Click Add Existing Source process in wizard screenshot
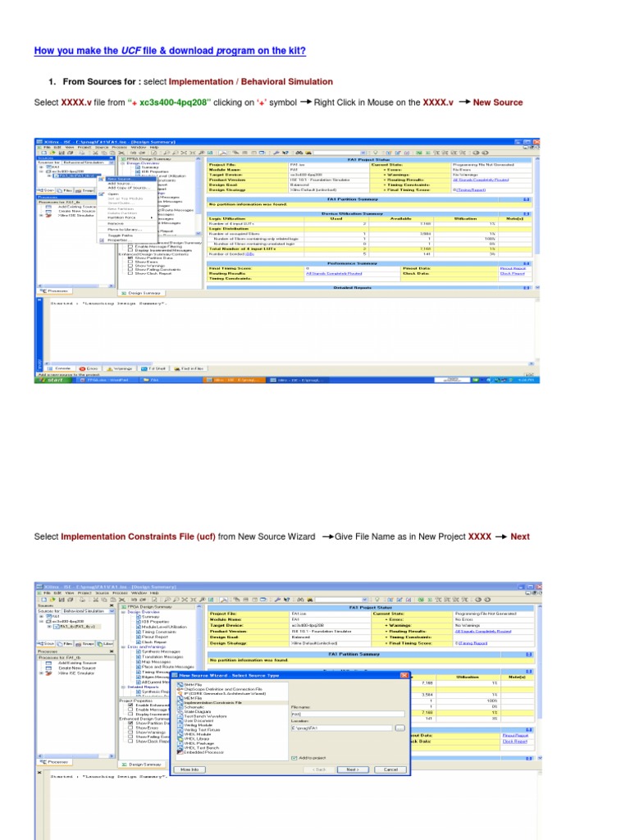Screen dimensions: 630x840 click(x=77, y=663)
